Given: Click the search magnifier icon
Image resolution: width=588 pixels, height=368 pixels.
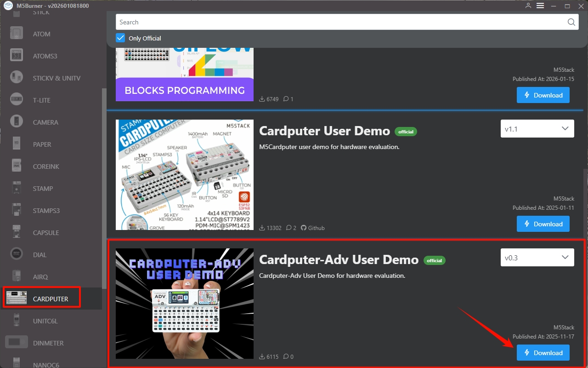Looking at the screenshot, I should 571,22.
